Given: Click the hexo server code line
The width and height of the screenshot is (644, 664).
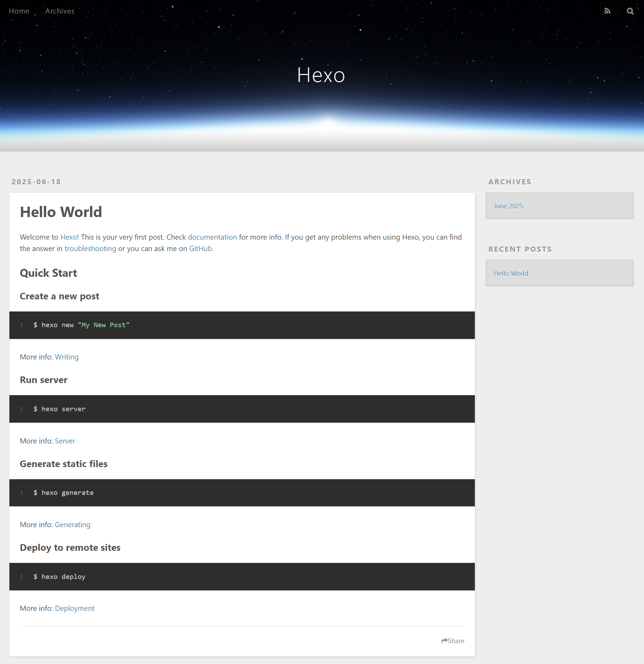Looking at the screenshot, I should [59, 409].
